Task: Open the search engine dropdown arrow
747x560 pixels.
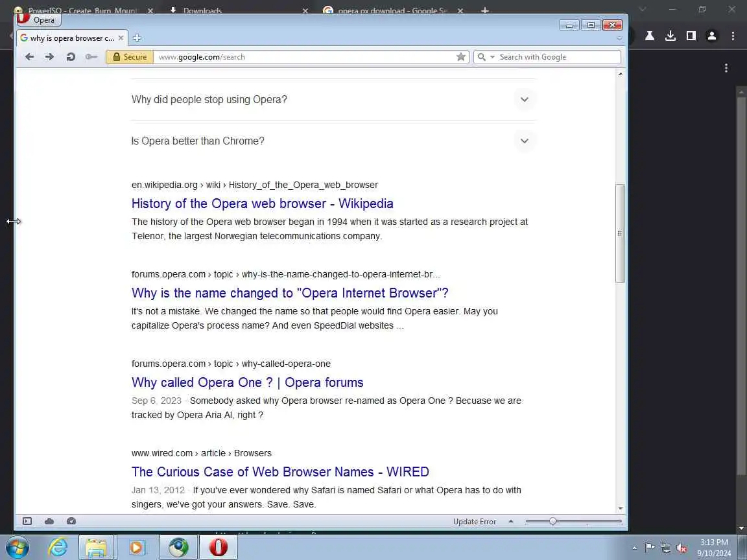Action: coord(492,56)
